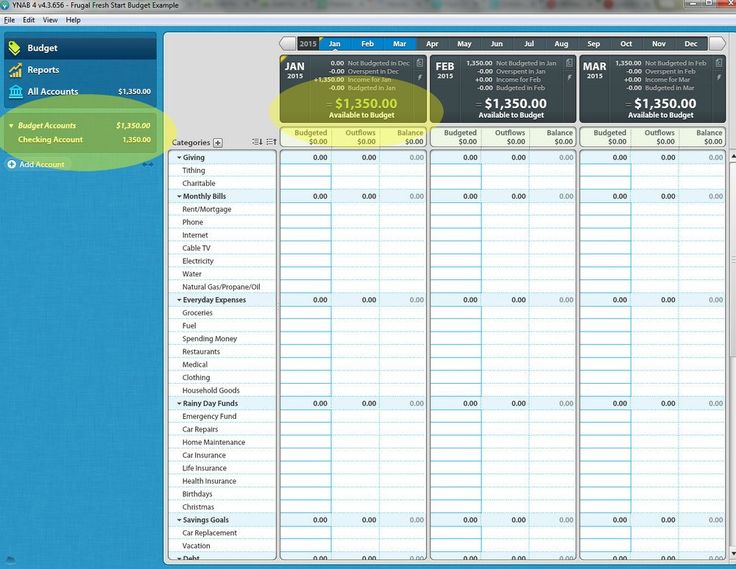Select the Car Repairs category
This screenshot has height=569, width=736.
tap(200, 430)
